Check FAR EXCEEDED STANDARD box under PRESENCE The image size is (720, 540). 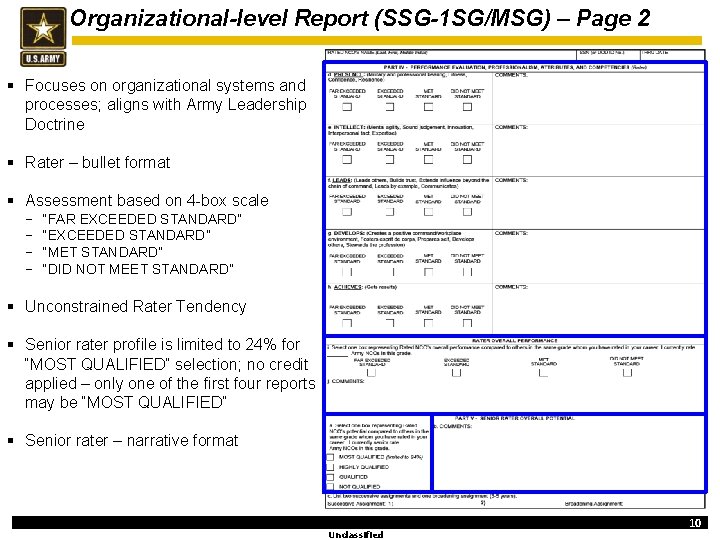[x=347, y=107]
